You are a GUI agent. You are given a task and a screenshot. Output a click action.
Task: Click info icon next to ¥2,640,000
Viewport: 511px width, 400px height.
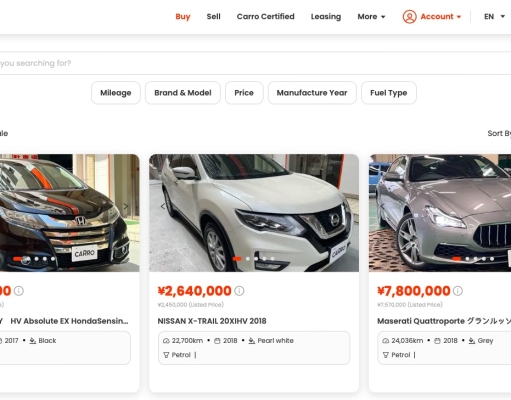[239, 291]
